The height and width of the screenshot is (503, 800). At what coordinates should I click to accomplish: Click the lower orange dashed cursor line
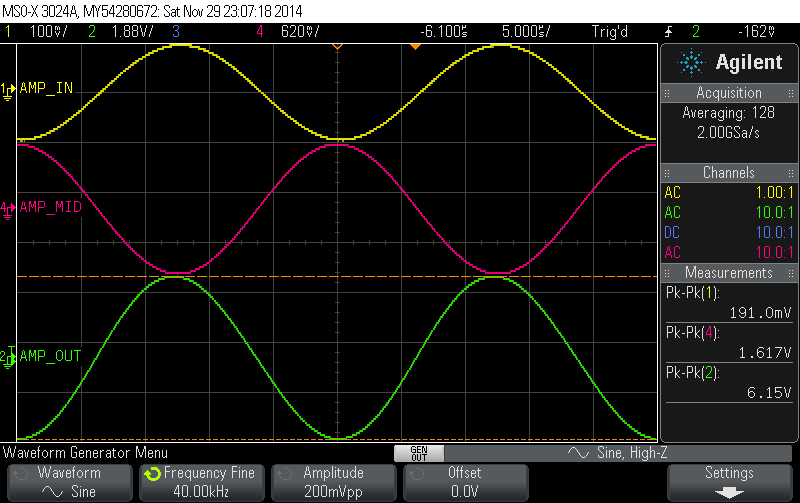click(337, 439)
